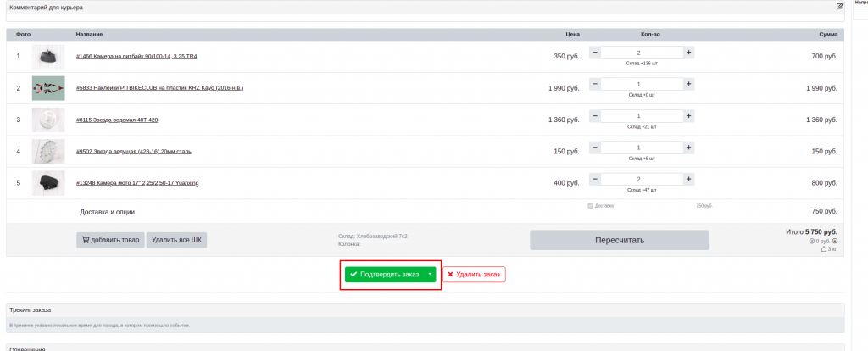Toggle the Доставка checkbox

(x=591, y=205)
